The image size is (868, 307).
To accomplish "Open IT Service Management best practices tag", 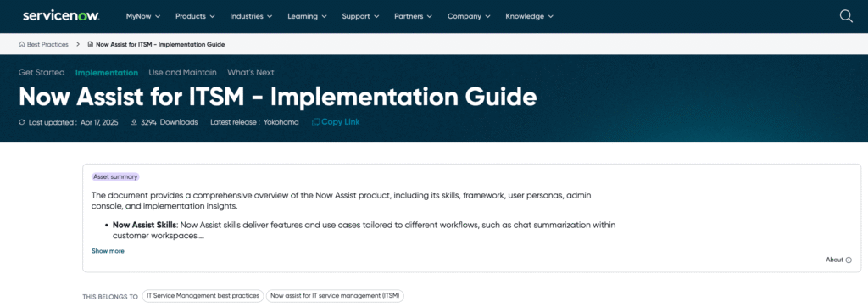I will coord(203,296).
